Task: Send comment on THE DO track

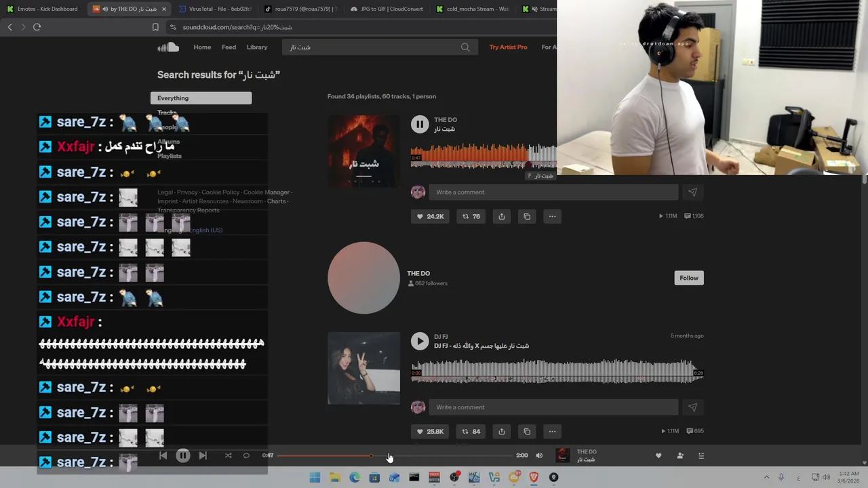Action: point(692,192)
